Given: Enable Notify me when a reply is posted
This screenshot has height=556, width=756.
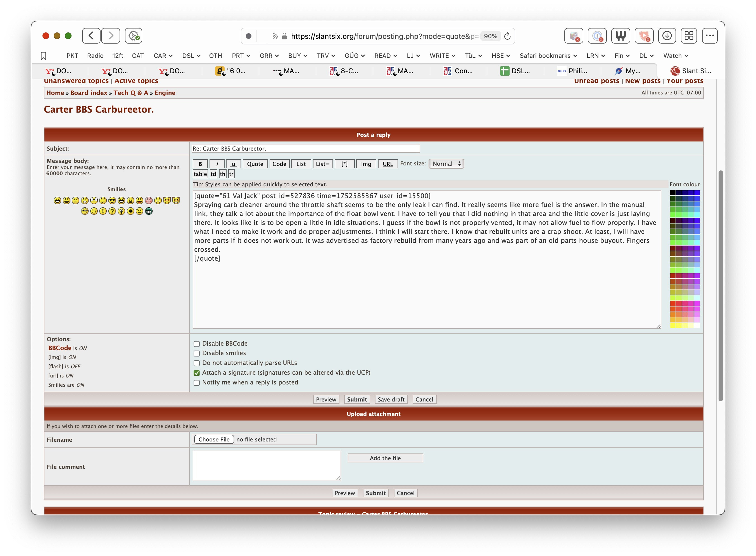Looking at the screenshot, I should (196, 383).
